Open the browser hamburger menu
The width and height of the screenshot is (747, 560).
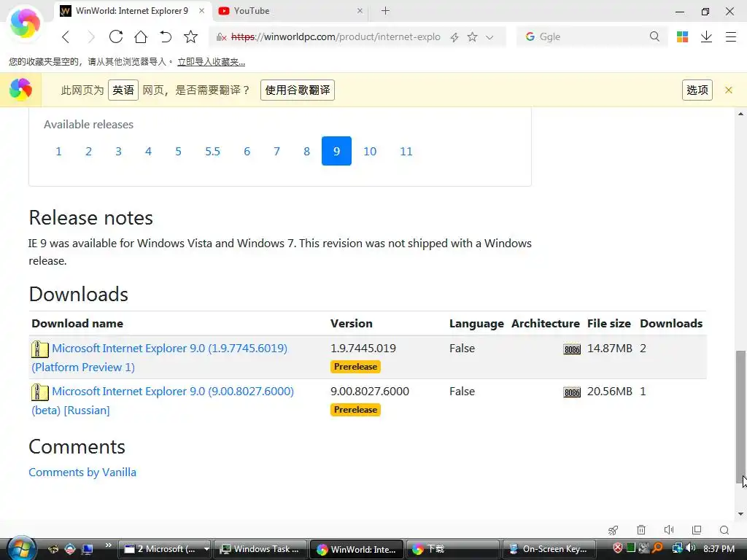[731, 36]
